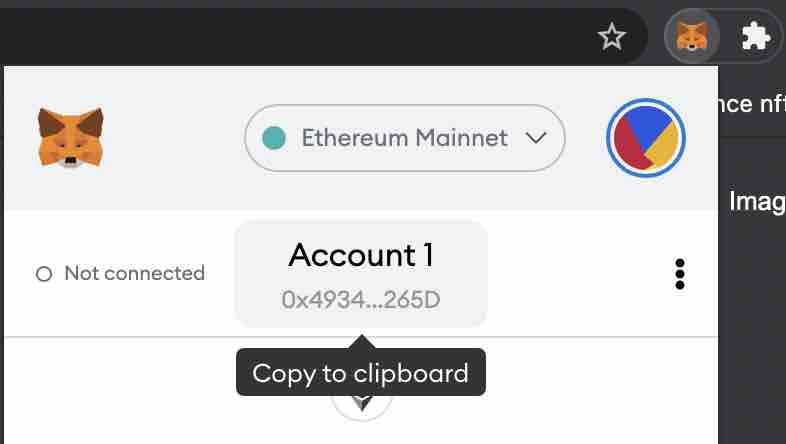Click the bookmark star icon

tap(611, 37)
